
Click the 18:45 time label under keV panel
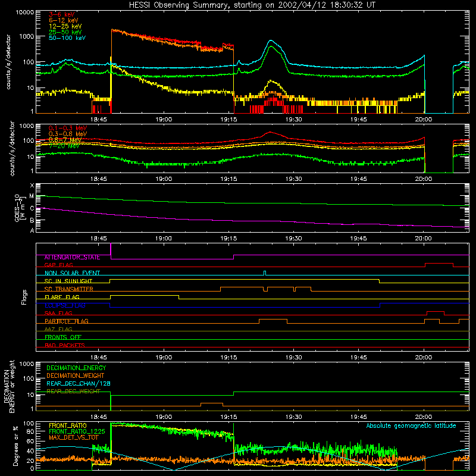click(x=99, y=120)
